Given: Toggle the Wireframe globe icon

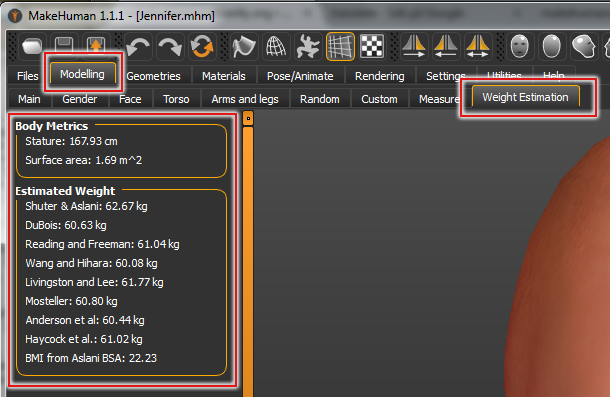Looking at the screenshot, I should (x=276, y=47).
